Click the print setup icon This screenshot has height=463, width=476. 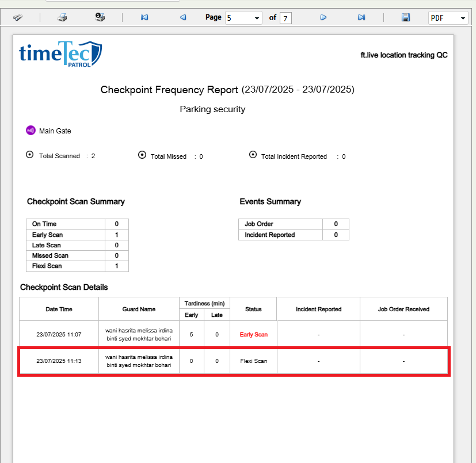pos(100,17)
